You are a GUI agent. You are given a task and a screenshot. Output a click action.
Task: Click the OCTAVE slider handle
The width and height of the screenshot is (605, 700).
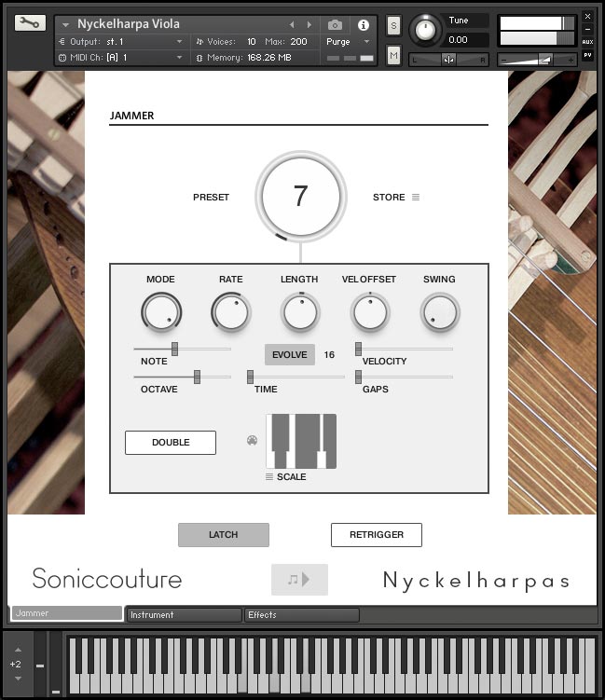[197, 377]
